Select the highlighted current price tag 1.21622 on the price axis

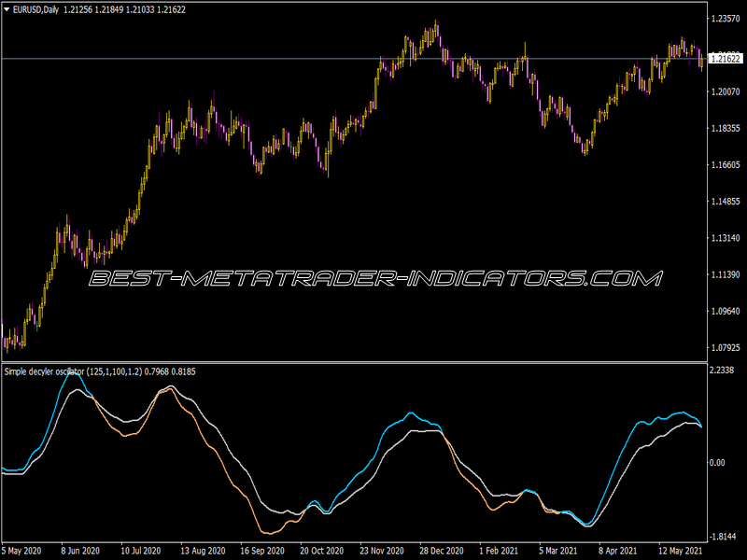tap(726, 59)
